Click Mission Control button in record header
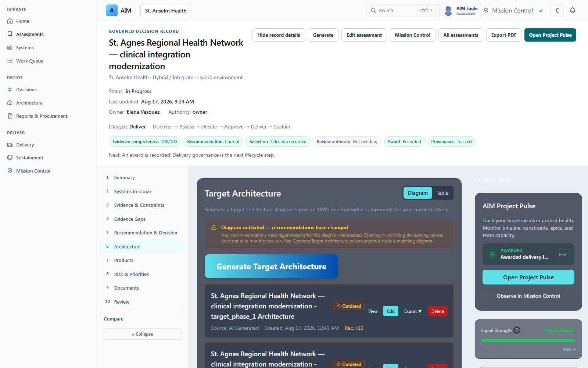This screenshot has height=368, width=588. click(413, 35)
